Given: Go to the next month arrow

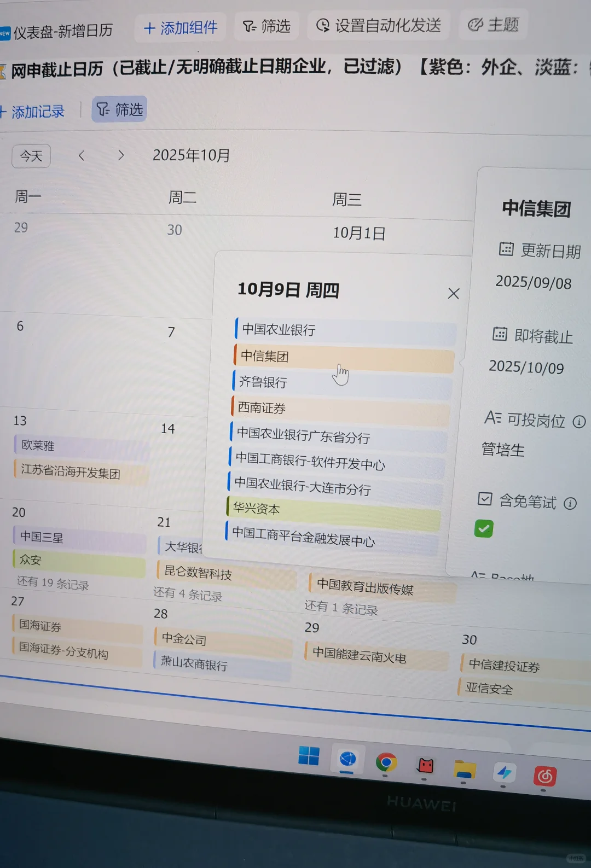Looking at the screenshot, I should [x=121, y=155].
